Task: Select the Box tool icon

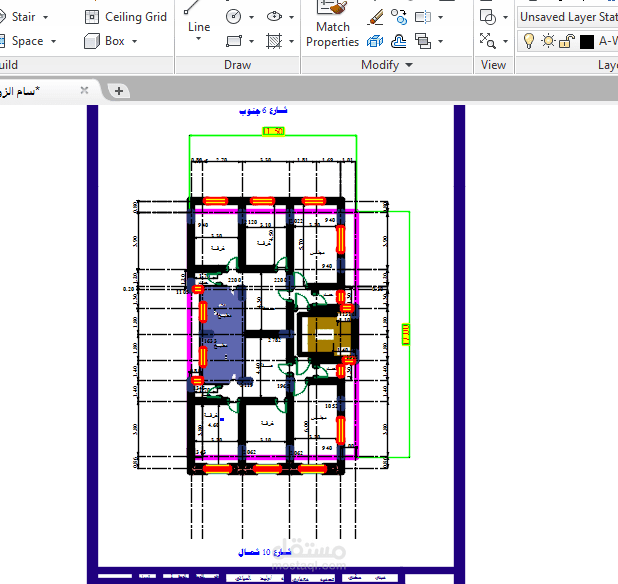Action: tap(92, 41)
